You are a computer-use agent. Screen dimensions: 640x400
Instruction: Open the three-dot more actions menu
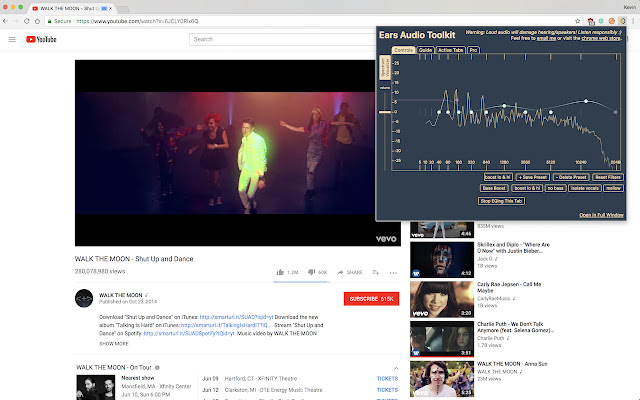[393, 271]
